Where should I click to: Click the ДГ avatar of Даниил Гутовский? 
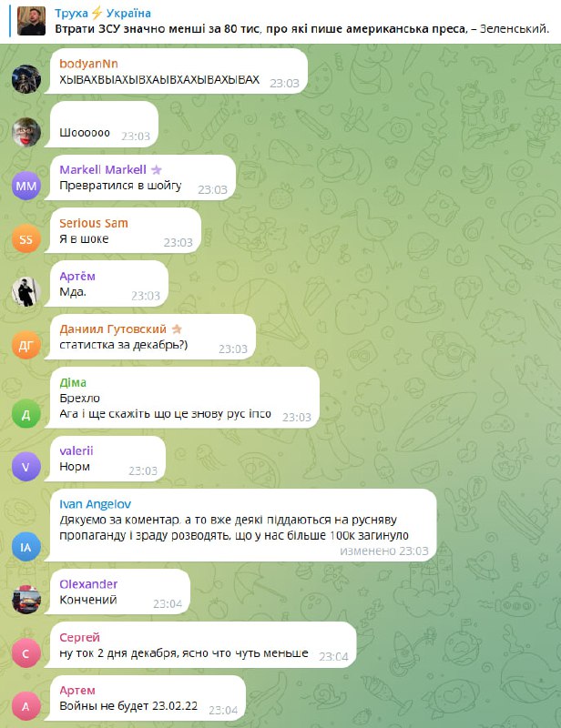(x=26, y=345)
